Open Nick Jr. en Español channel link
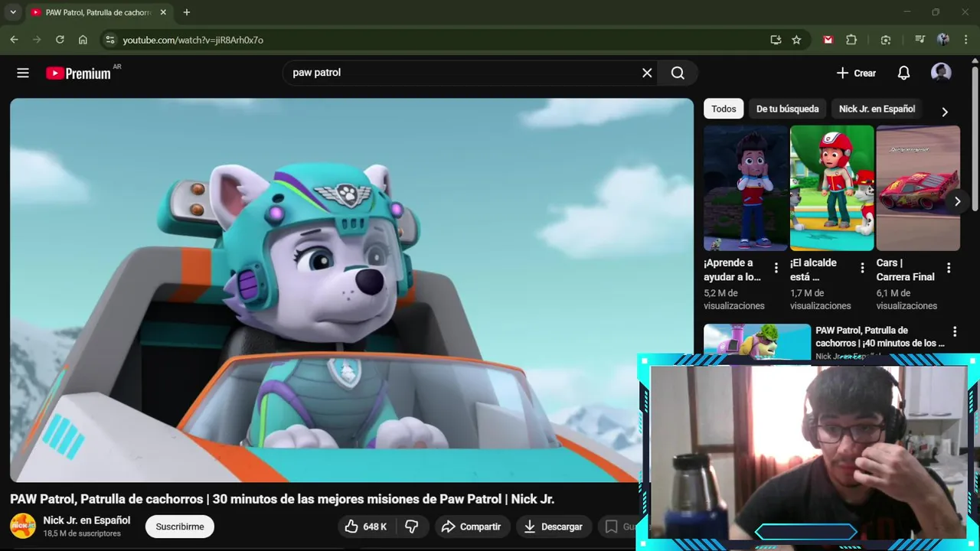This screenshot has height=551, width=980. [87, 520]
